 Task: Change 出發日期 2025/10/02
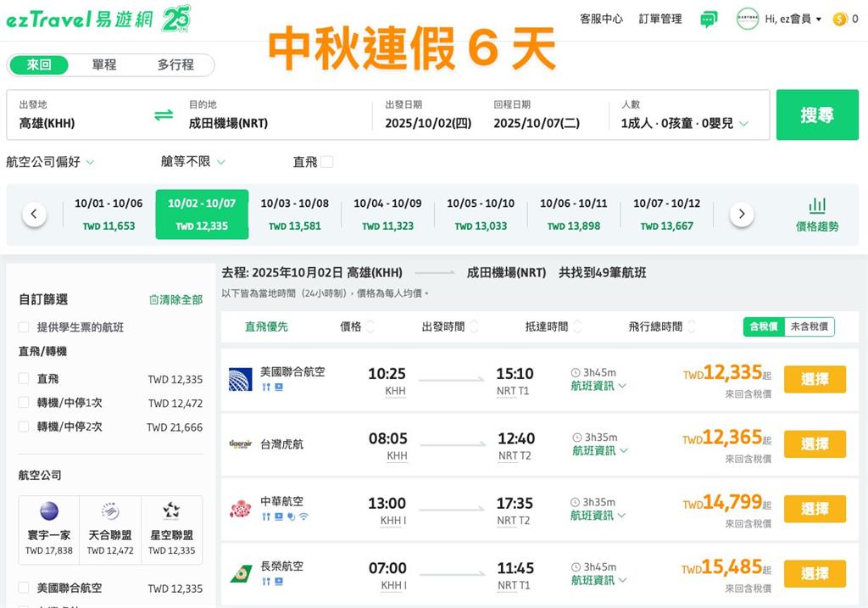[x=428, y=114]
